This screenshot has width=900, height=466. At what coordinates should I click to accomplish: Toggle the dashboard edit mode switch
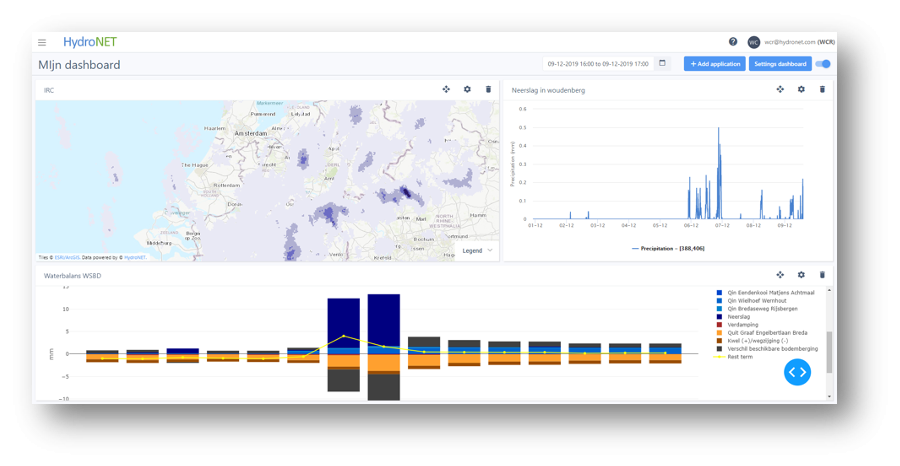(824, 64)
